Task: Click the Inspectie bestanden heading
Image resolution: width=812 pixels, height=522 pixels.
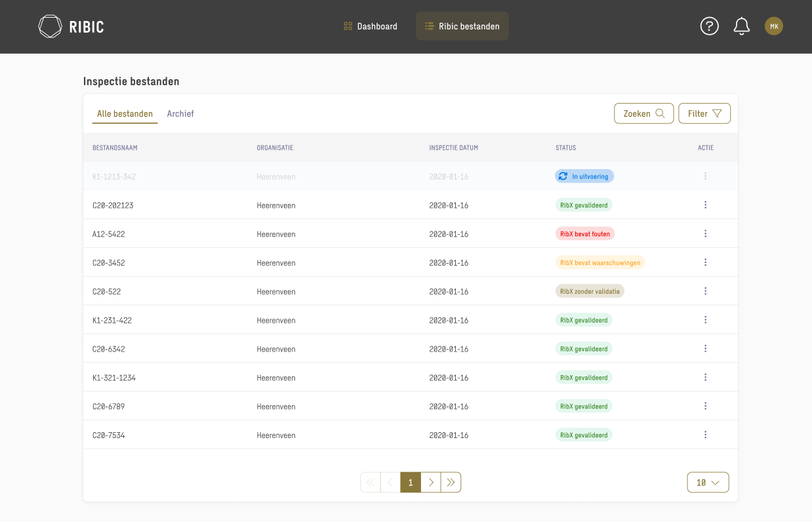Action: 131,81
